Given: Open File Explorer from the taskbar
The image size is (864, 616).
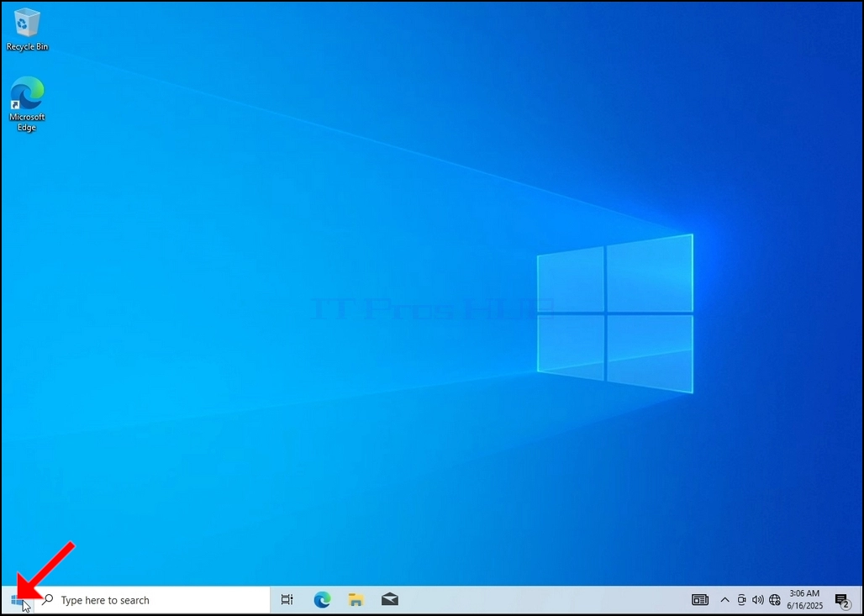Looking at the screenshot, I should pyautogui.click(x=356, y=599).
